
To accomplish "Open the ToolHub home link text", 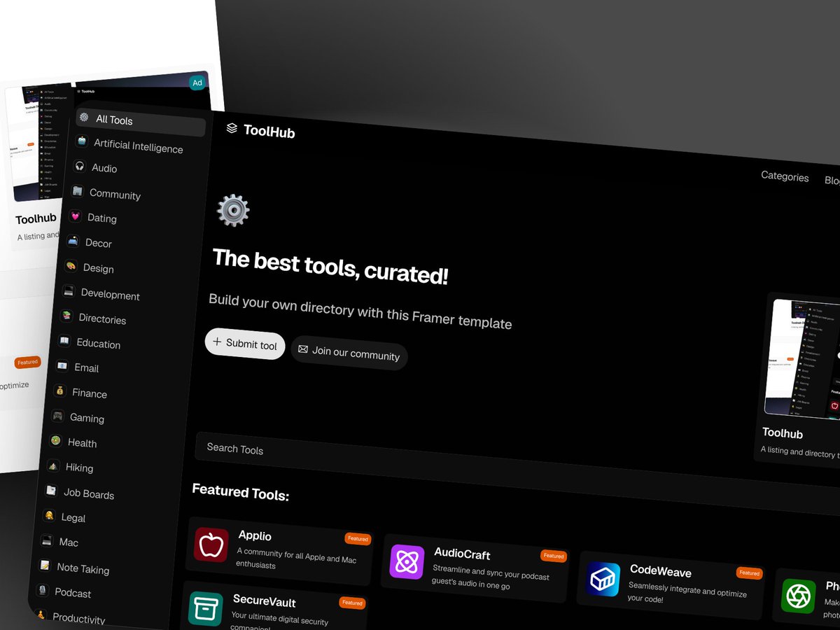I will pyautogui.click(x=269, y=131).
